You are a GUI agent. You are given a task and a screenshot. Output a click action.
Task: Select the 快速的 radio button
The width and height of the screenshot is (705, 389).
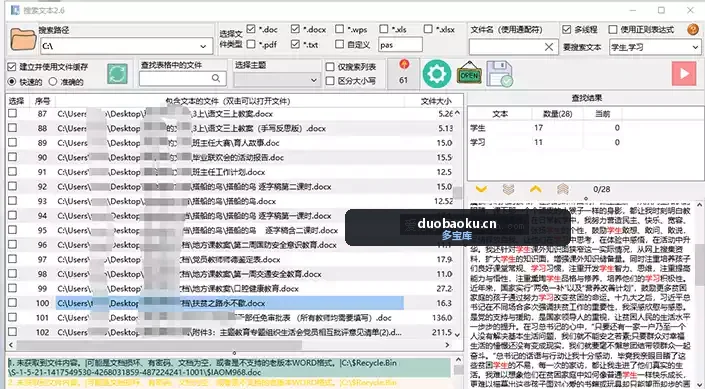[12, 82]
